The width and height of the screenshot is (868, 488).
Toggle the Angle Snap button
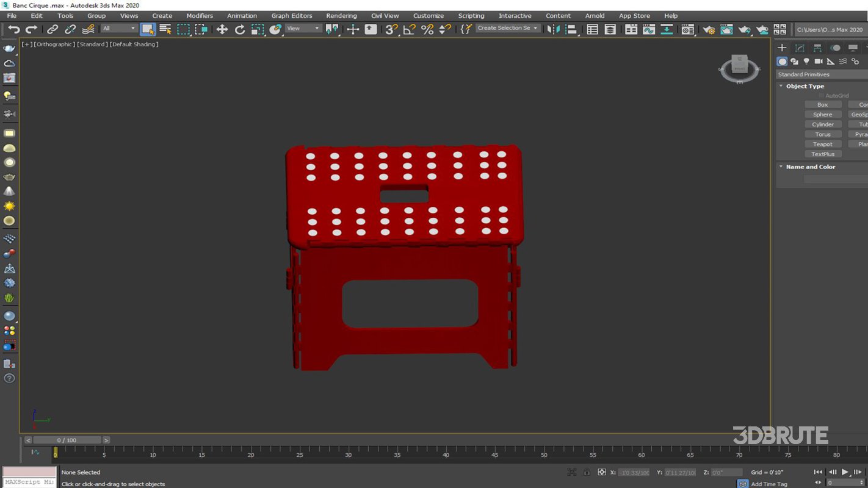point(409,29)
